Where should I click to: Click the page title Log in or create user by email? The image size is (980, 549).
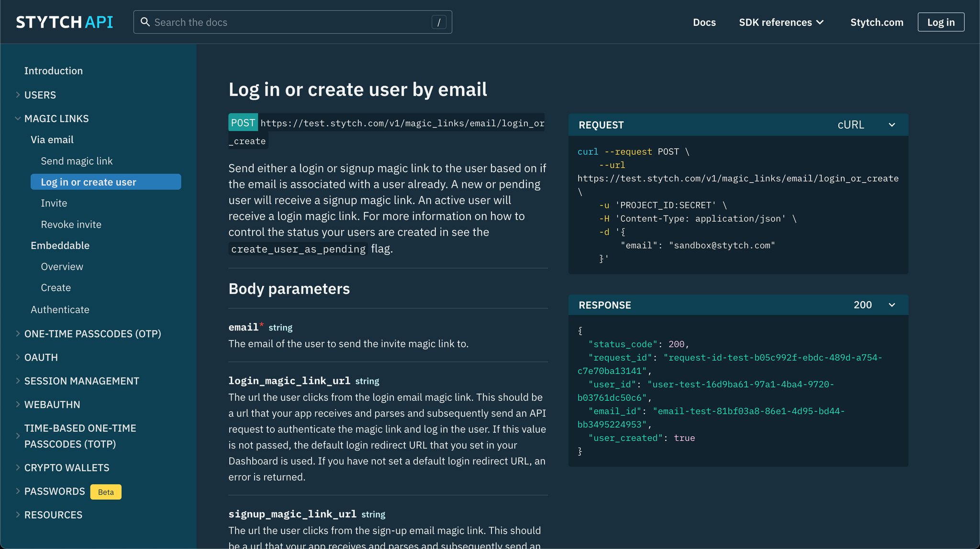[x=358, y=89]
